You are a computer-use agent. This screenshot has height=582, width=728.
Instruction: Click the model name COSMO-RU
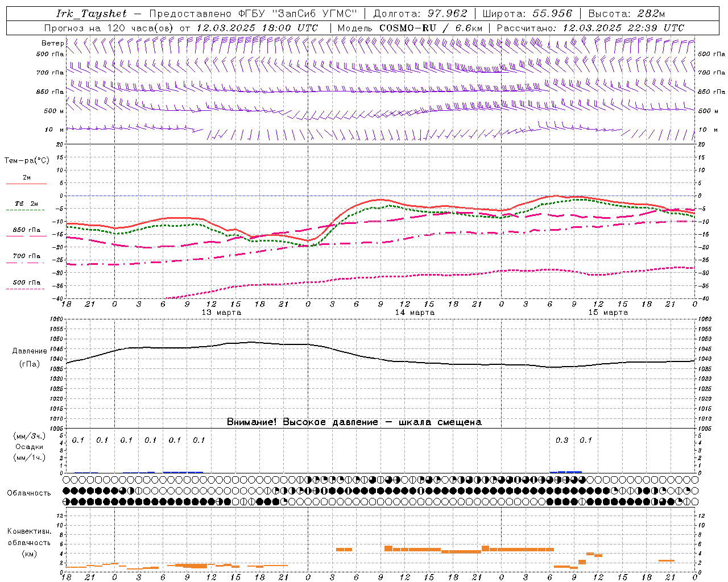tap(408, 27)
